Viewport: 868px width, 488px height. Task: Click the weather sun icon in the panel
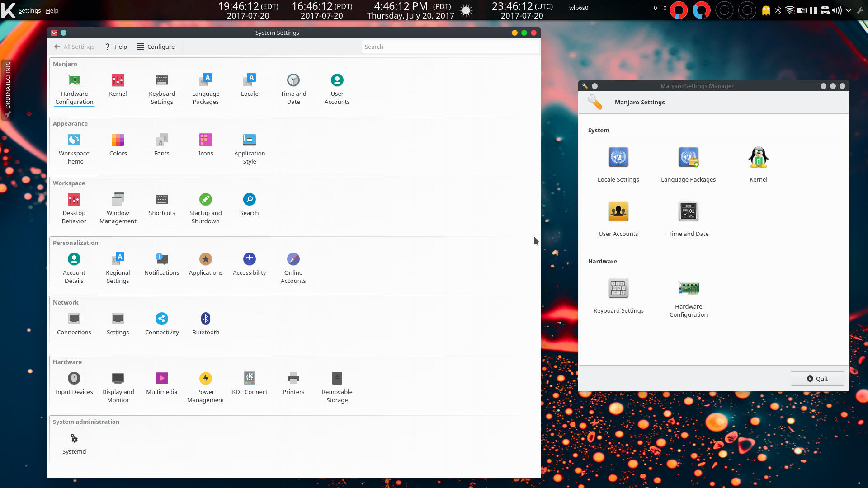[466, 10]
